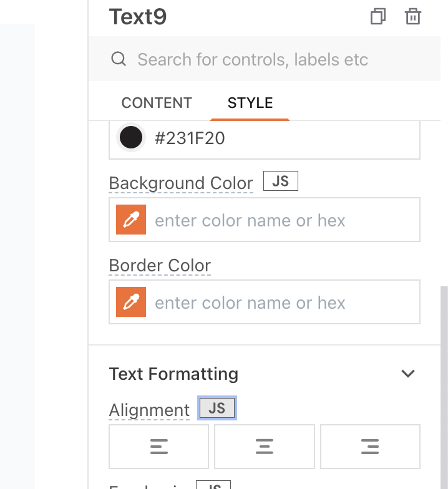This screenshot has width=448, height=489.
Task: Collapse the Text Formatting section
Action: (408, 374)
